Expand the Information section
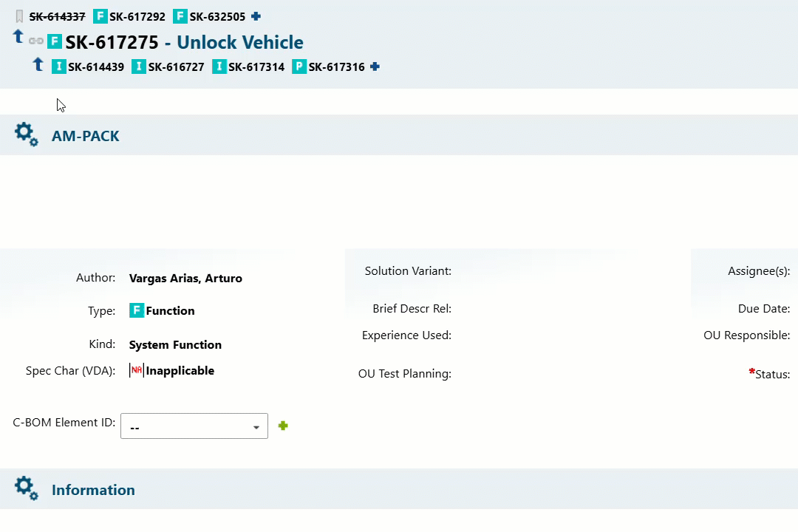Screen dimensions: 798x532 pyautogui.click(x=93, y=490)
